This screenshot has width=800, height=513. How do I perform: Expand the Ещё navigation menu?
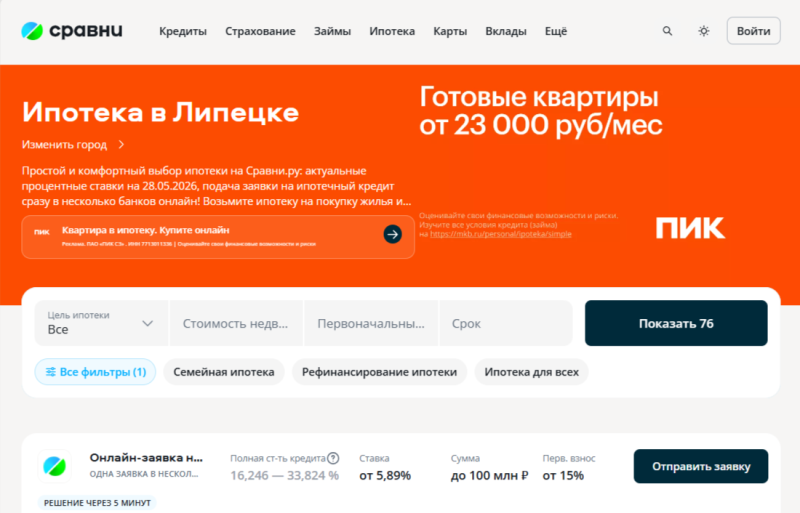click(556, 31)
